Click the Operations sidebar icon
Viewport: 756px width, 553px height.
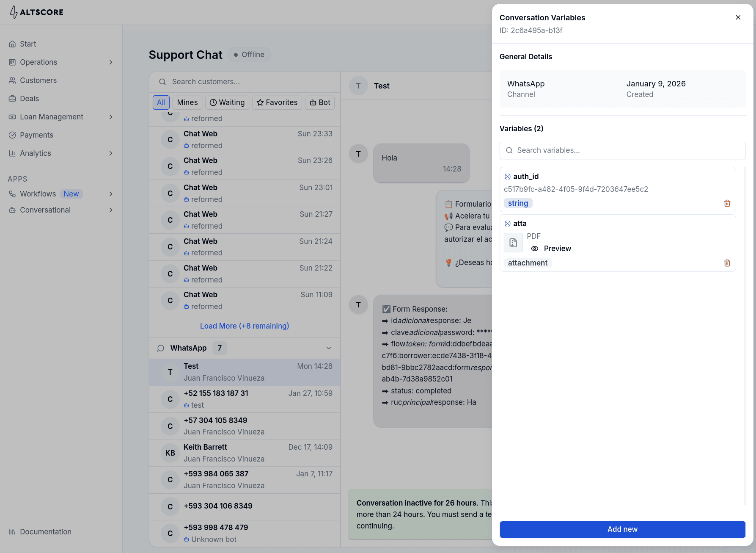(12, 62)
